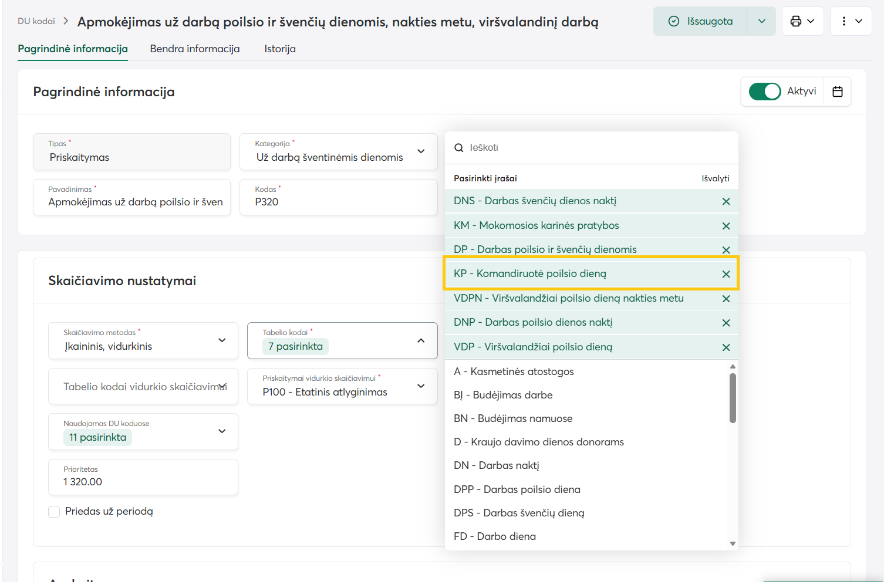Remove KM - Mokomosios karinės pratybos selection
Image resolution: width=884 pixels, height=588 pixels.
726,226
